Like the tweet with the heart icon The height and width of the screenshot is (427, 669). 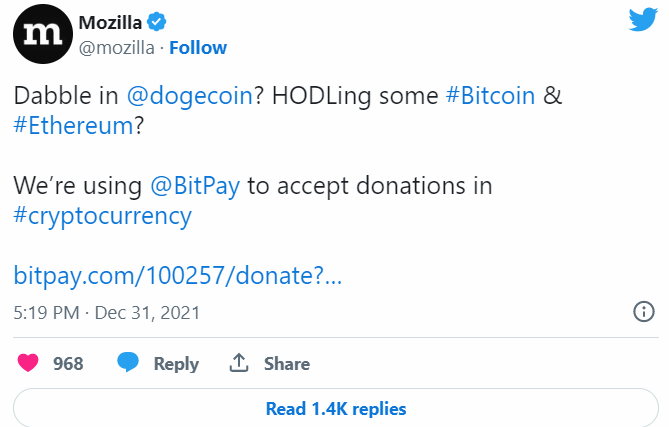point(28,363)
